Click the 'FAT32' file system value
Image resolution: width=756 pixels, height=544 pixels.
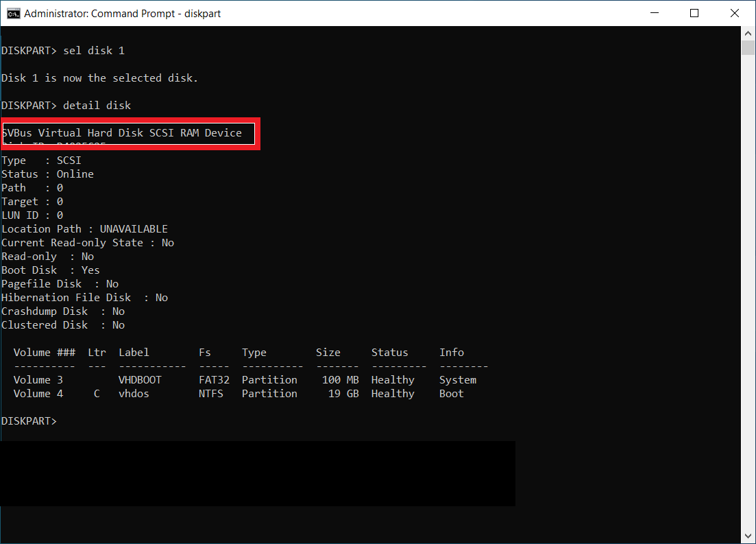214,380
